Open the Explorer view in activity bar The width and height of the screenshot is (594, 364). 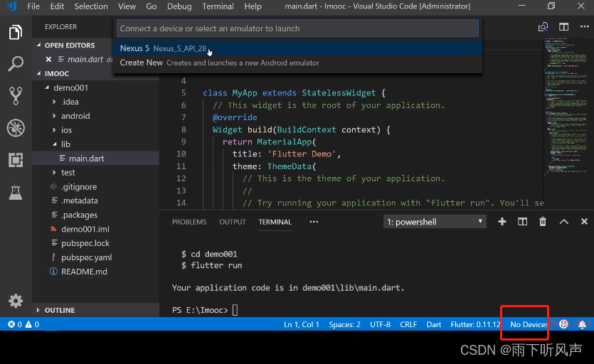pos(16,32)
